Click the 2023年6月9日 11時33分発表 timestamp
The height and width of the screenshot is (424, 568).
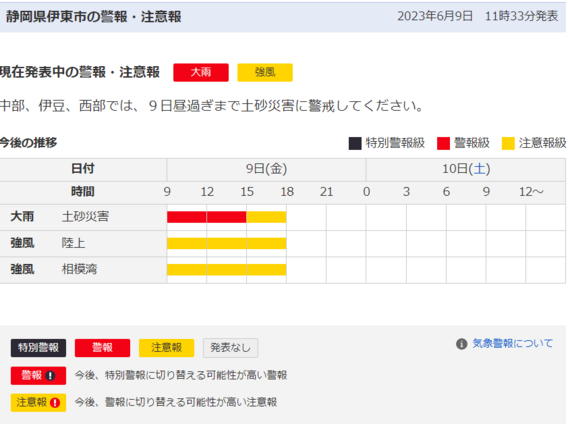pos(477,16)
